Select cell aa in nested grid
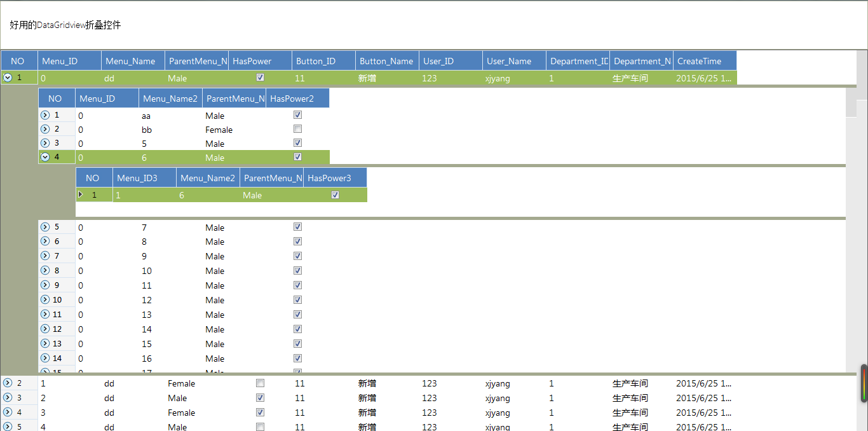 (171, 116)
